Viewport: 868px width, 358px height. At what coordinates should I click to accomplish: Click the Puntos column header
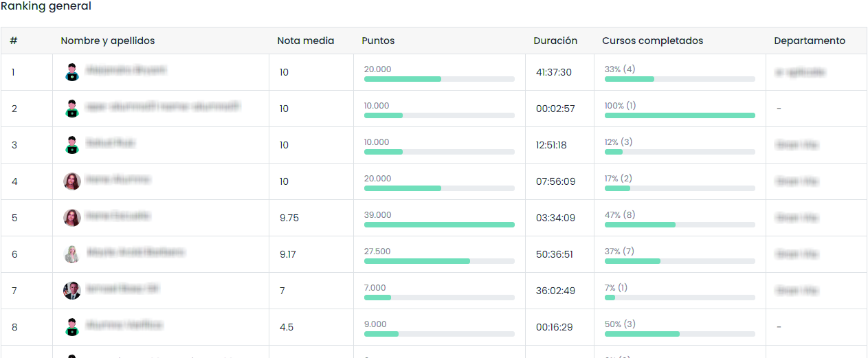click(x=378, y=41)
